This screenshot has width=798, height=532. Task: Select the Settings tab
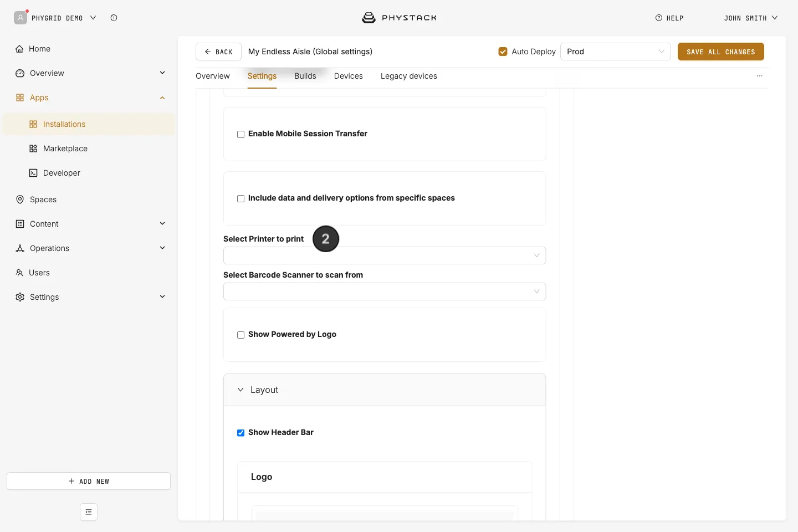(262, 76)
